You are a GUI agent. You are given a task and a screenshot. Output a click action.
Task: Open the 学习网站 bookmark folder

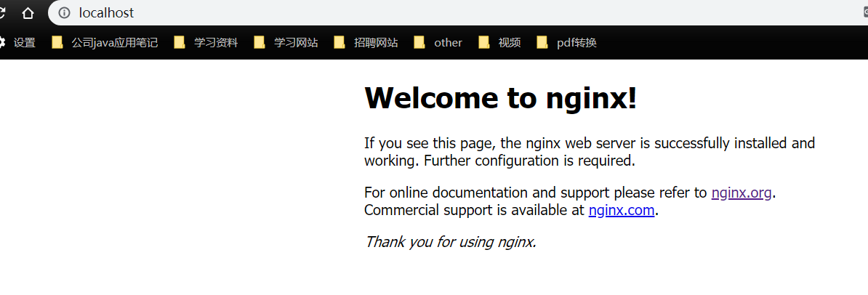click(x=286, y=43)
